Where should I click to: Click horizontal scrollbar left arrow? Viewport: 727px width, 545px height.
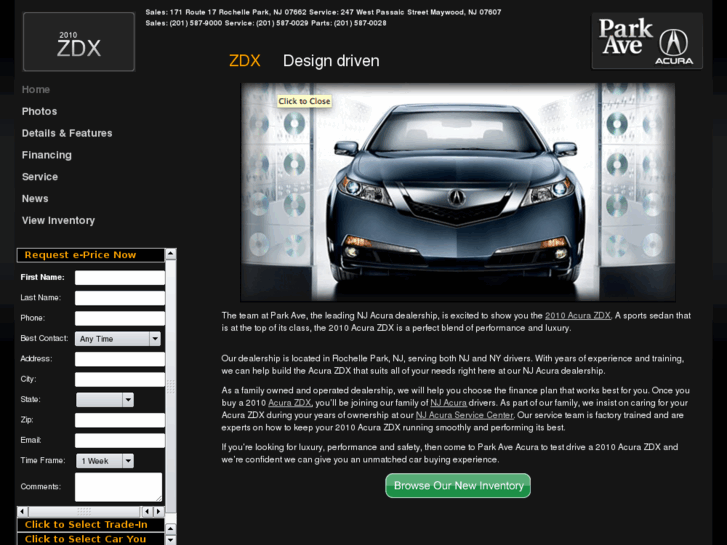click(x=22, y=512)
